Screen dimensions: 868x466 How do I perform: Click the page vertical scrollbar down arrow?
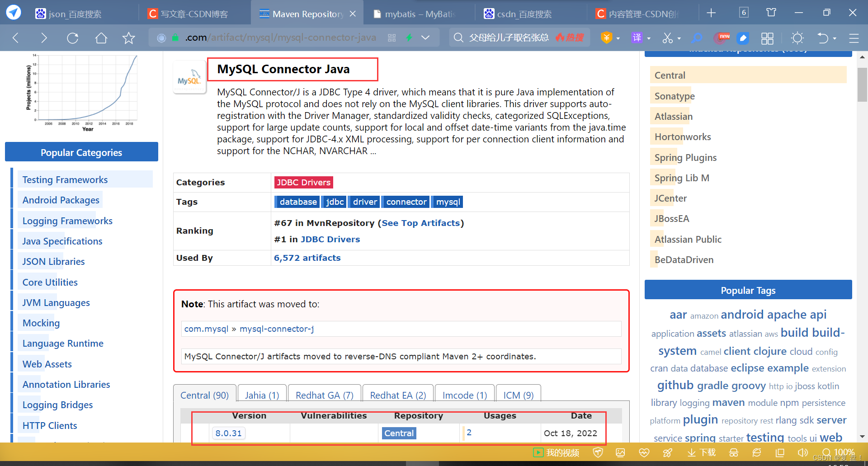point(862,437)
